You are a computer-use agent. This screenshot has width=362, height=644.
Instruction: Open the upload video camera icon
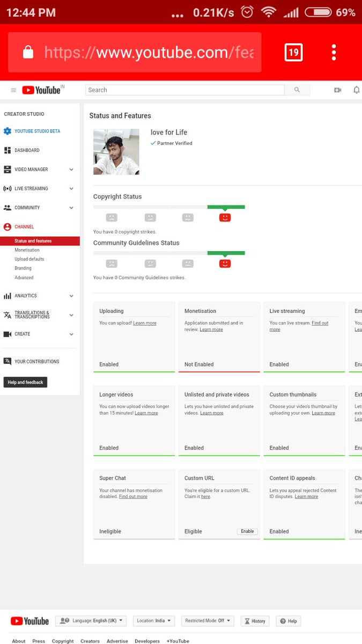[337, 90]
